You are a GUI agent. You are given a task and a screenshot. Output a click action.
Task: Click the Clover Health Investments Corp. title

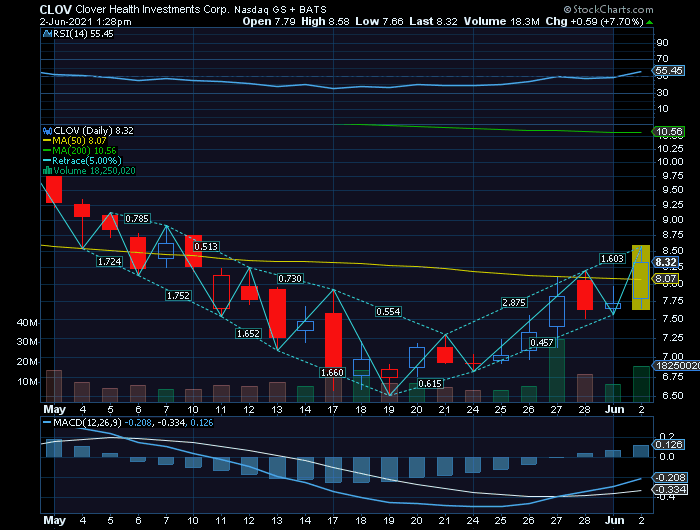152,9
